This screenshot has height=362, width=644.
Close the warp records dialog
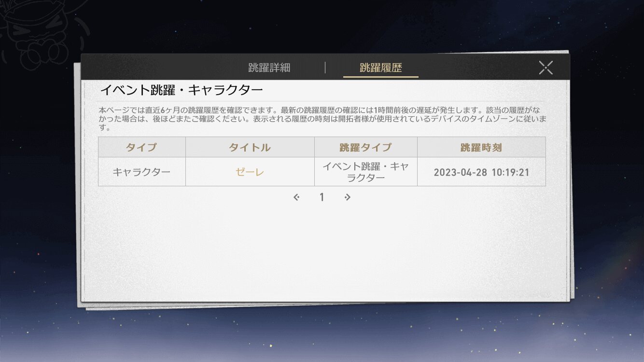point(546,68)
